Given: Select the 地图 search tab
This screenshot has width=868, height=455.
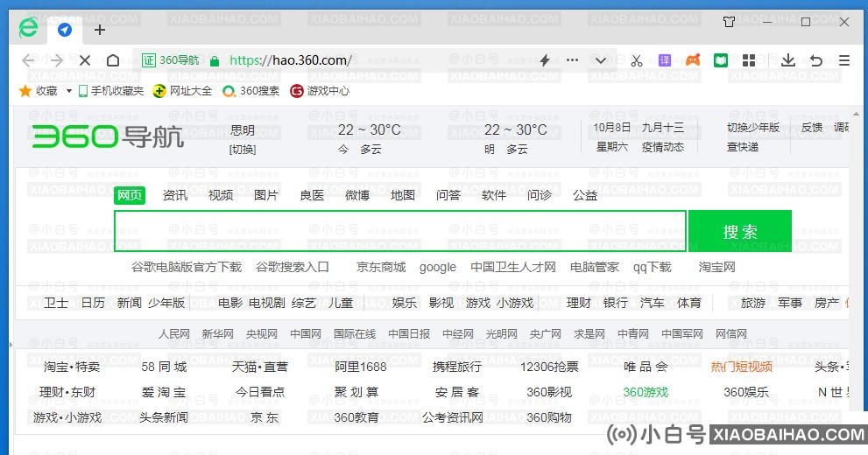Looking at the screenshot, I should tap(402, 195).
